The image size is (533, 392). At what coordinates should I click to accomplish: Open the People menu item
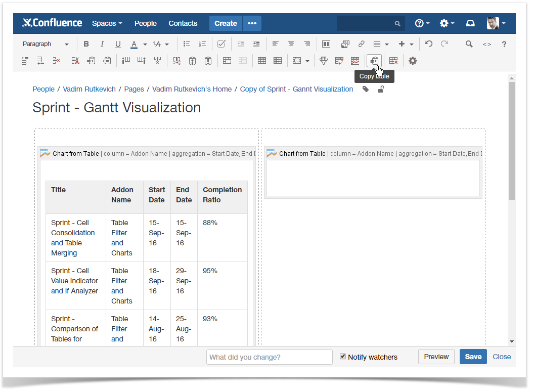(x=145, y=23)
